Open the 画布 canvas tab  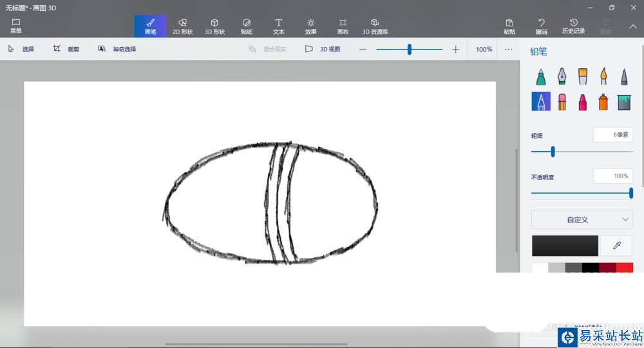tap(343, 26)
